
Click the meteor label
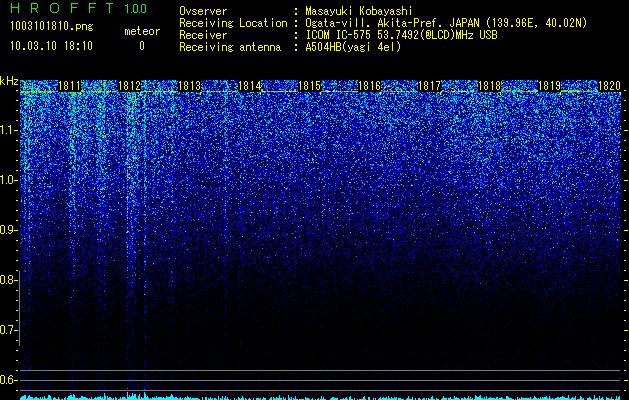point(142,31)
